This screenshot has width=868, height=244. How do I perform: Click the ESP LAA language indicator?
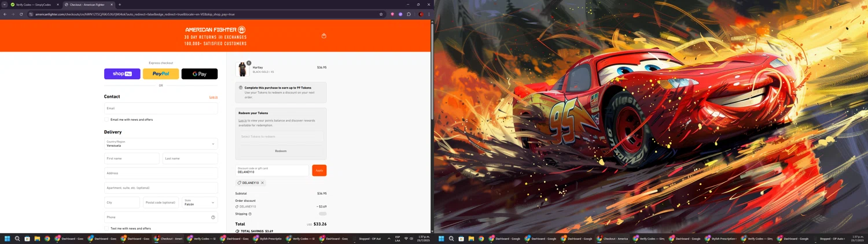click(398, 239)
